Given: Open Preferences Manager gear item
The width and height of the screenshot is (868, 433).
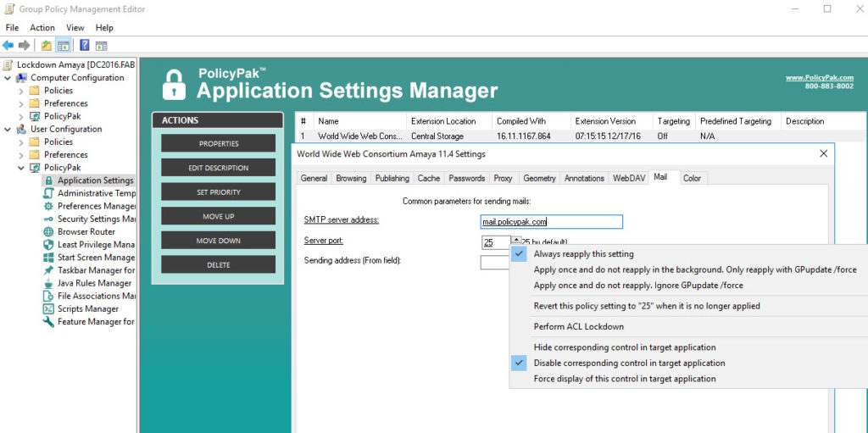Looking at the screenshot, I should pyautogui.click(x=89, y=206).
